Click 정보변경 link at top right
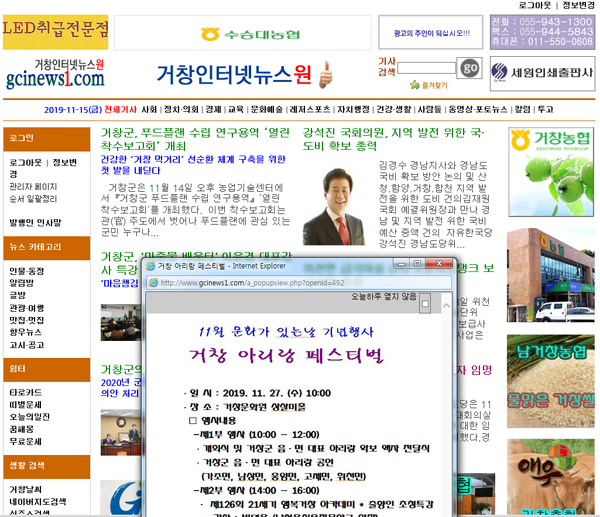This screenshot has height=517, width=600. coord(578,5)
